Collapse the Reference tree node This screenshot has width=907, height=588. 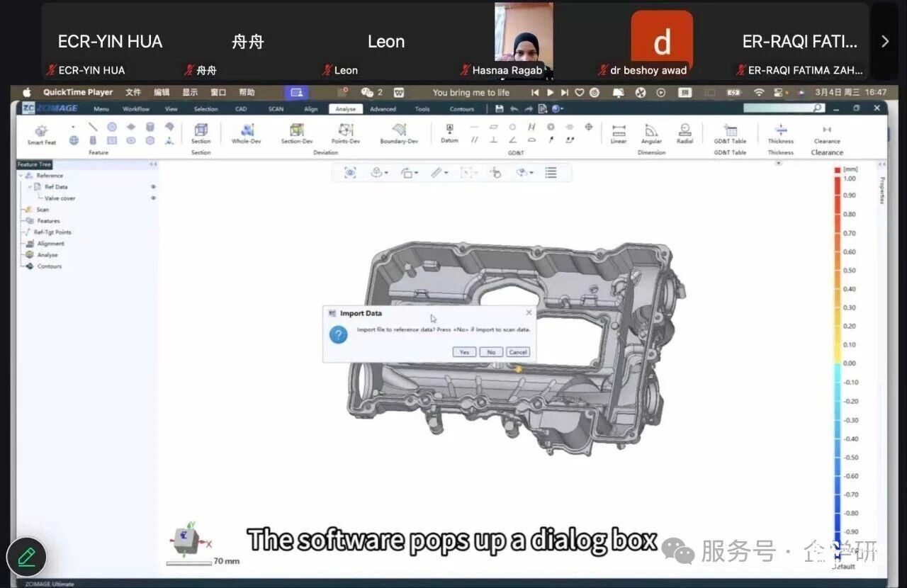point(21,176)
